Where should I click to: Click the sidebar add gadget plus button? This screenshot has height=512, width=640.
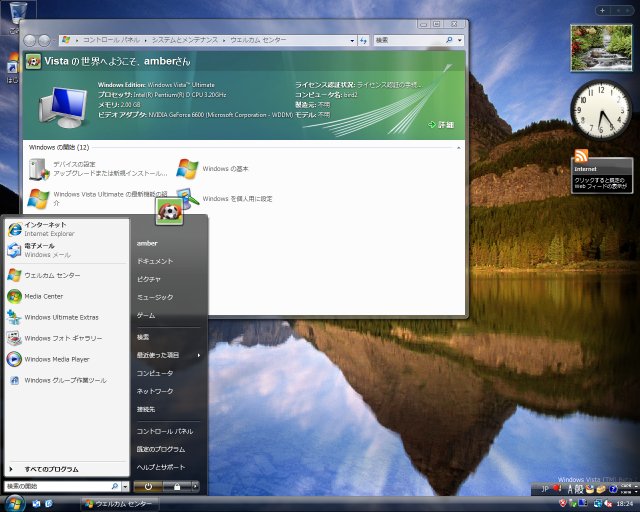[x=602, y=10]
